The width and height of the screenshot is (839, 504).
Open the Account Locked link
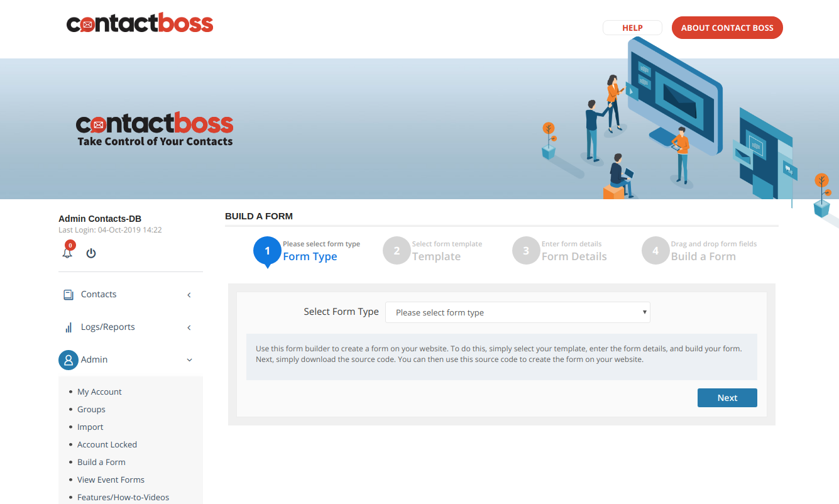[x=107, y=444]
